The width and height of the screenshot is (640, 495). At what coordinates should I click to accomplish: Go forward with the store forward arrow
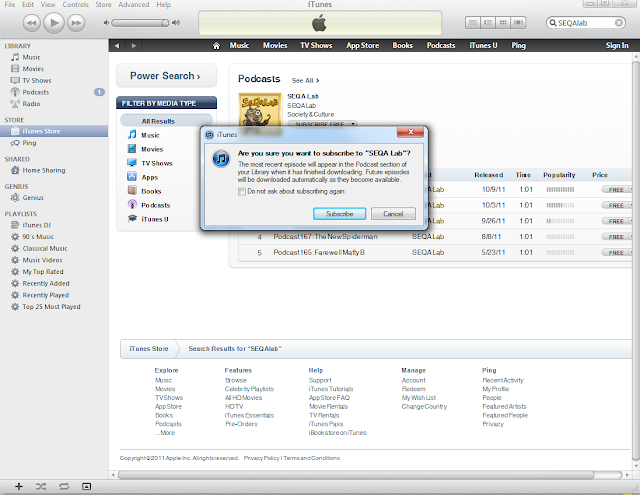[x=133, y=46]
